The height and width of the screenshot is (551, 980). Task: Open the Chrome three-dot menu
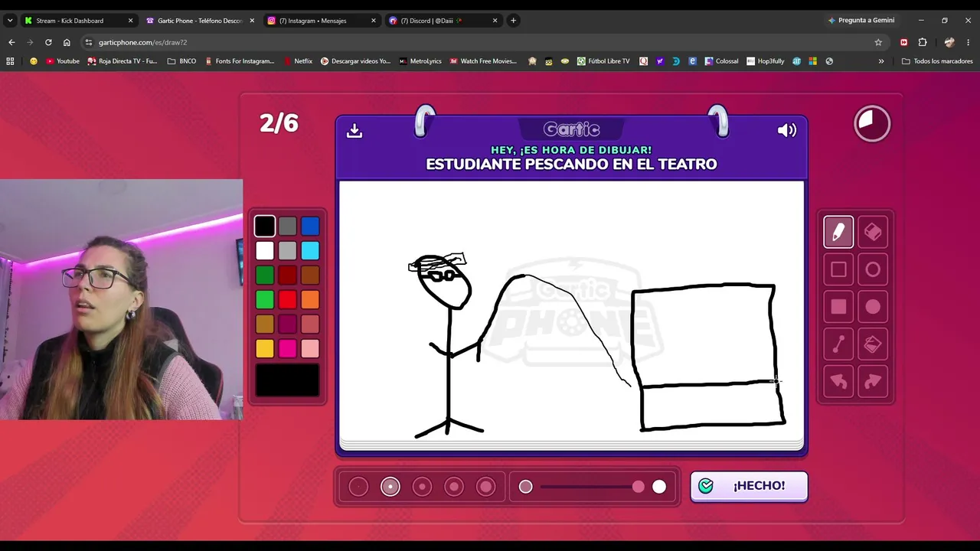tap(969, 42)
